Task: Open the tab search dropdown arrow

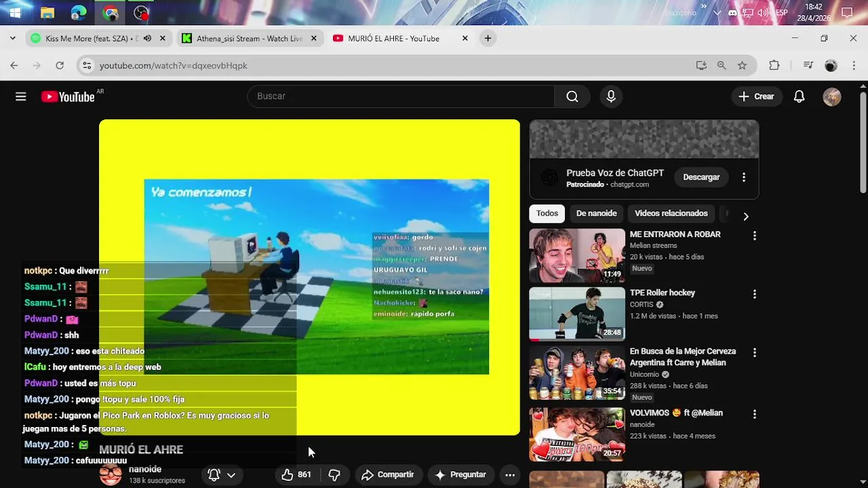Action: pos(12,39)
